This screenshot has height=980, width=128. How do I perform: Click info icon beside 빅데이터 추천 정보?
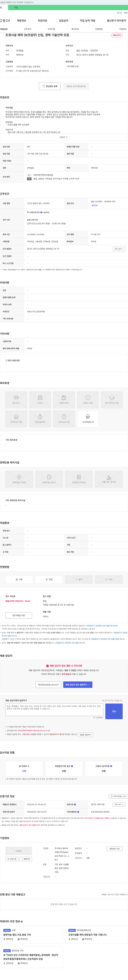[22, 921]
